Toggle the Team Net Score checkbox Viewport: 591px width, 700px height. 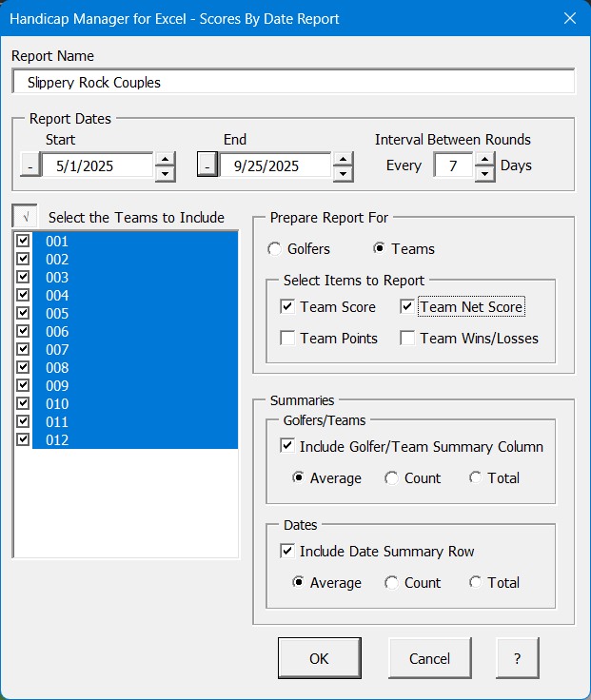pos(407,306)
